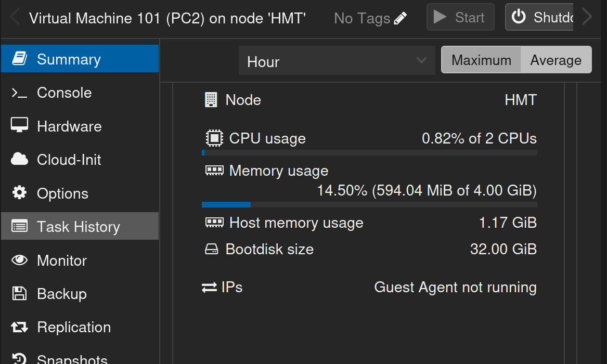Click the Memory usage progress bar

click(369, 205)
